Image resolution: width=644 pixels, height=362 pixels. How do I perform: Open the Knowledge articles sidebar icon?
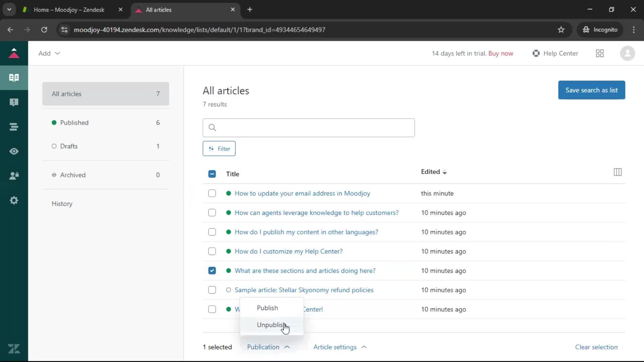14,78
